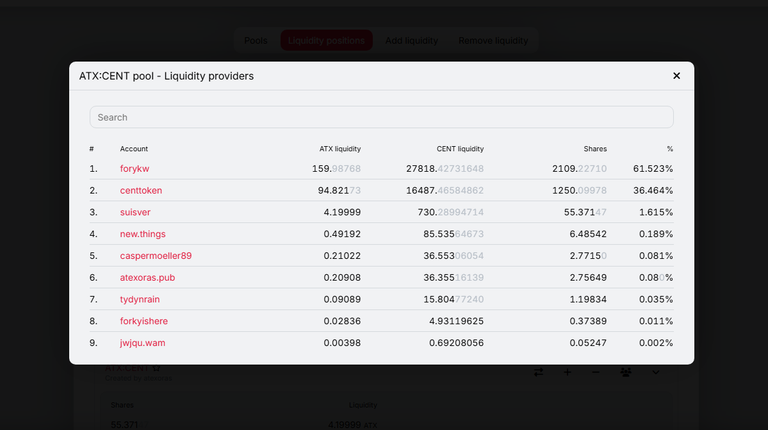This screenshot has width=768, height=430.
Task: Open tydynrain account link
Action: 140,299
